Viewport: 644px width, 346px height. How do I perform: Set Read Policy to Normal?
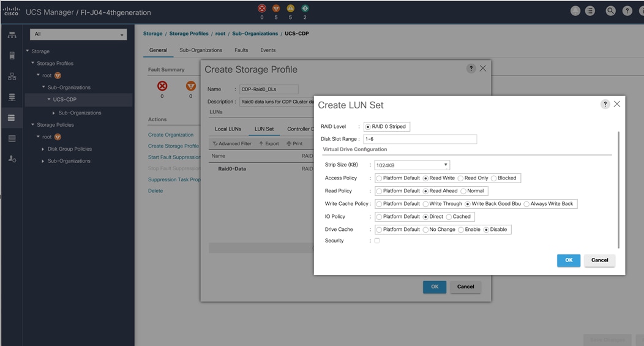463,191
